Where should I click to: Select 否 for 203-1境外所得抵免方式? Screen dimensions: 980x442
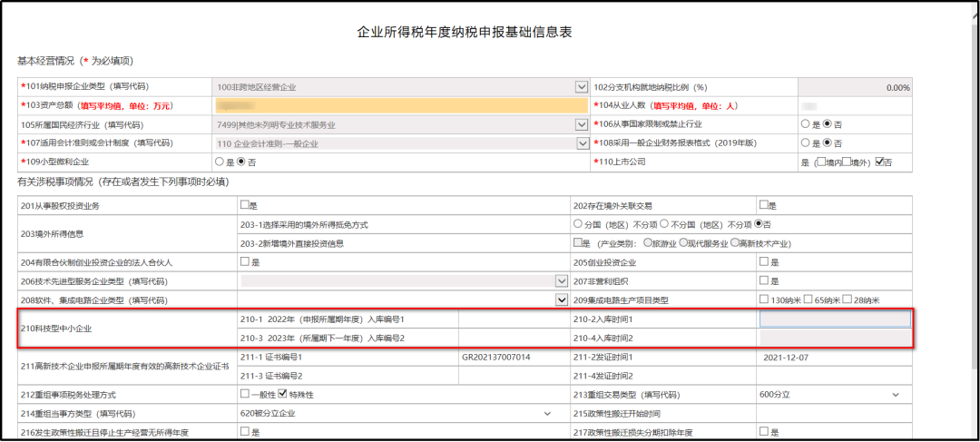pyautogui.click(x=759, y=224)
